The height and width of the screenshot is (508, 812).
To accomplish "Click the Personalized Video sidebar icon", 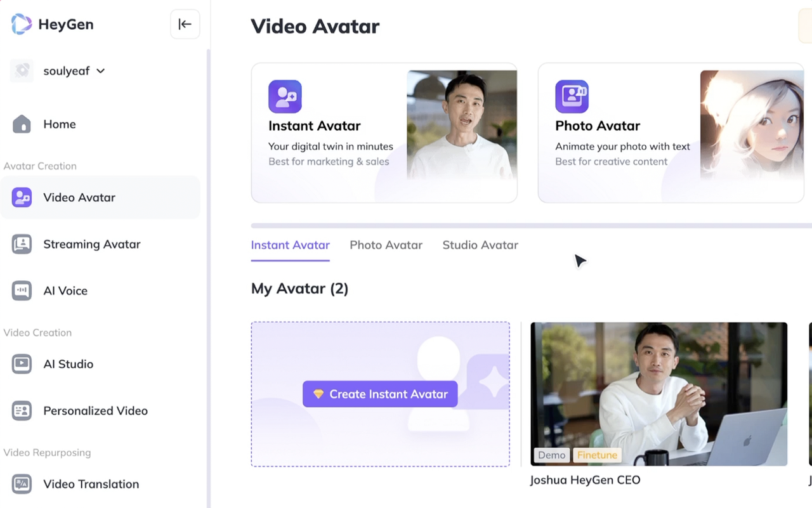I will 22,411.
